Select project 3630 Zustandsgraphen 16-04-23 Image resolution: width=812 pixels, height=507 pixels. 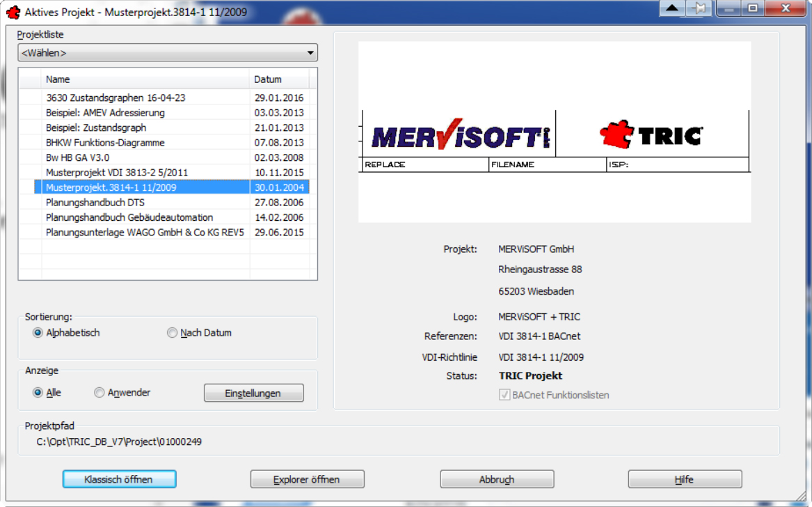click(116, 97)
